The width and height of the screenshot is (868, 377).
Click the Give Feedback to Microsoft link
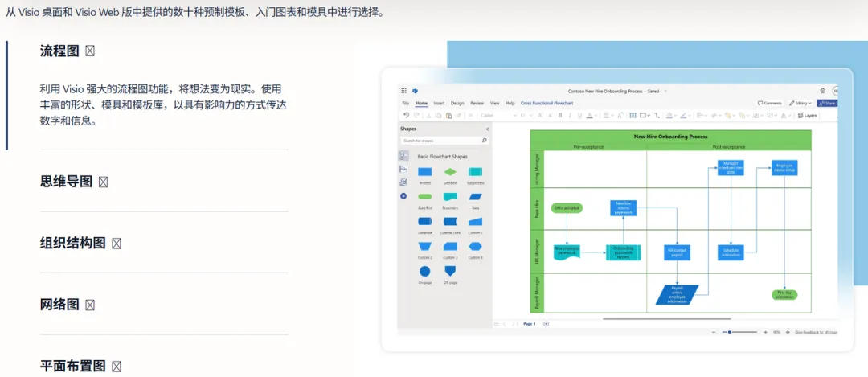(817, 332)
